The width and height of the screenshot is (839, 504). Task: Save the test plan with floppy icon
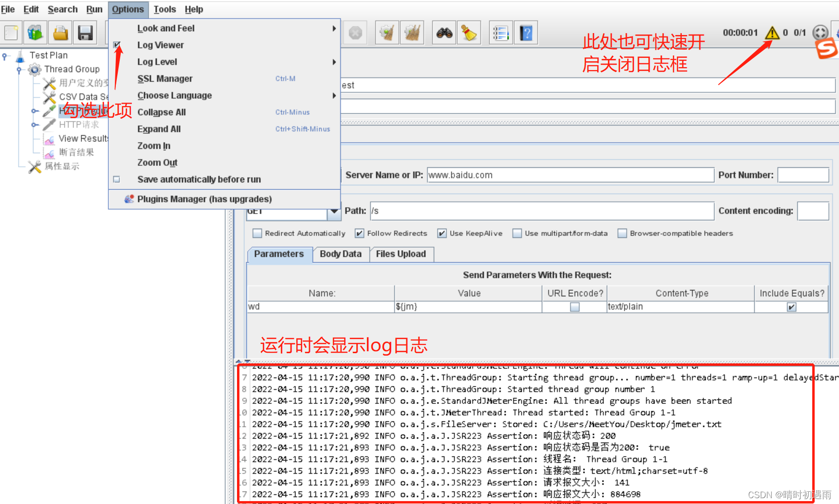point(85,33)
